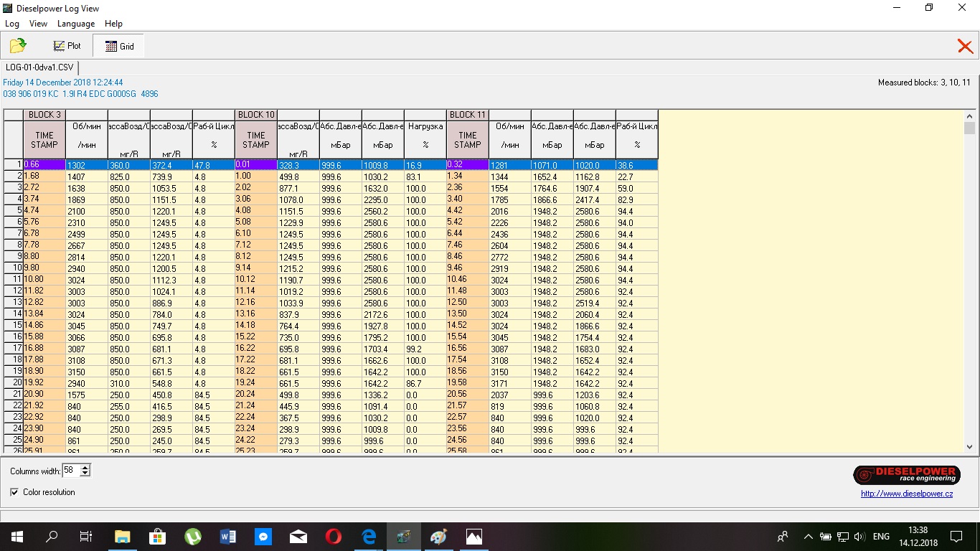Click the Columns width input field

point(70,471)
